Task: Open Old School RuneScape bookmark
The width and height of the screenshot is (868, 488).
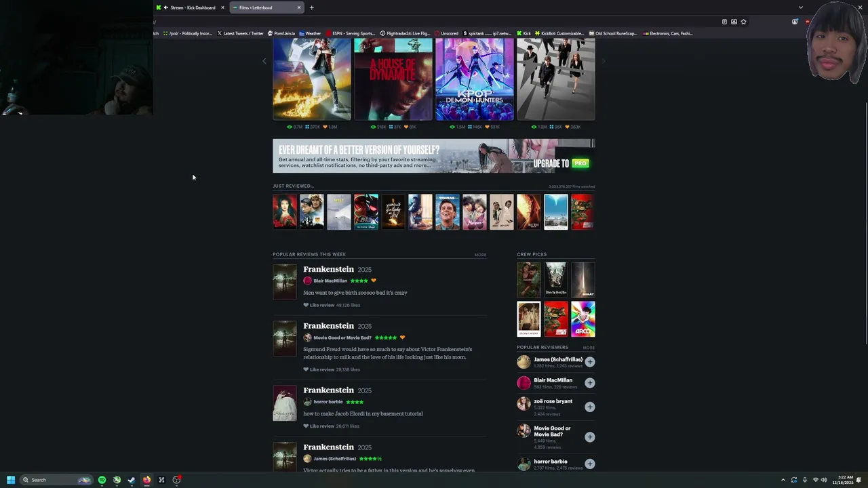Action: [612, 33]
